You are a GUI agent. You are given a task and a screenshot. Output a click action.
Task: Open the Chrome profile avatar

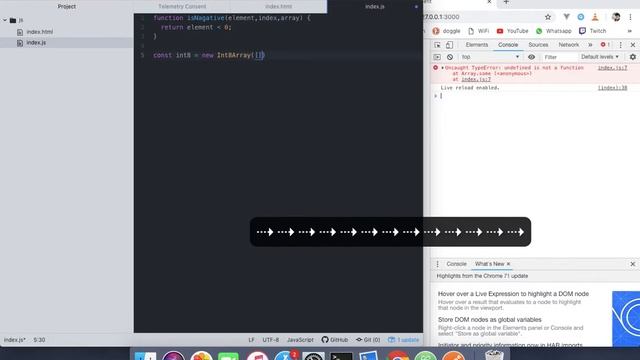(x=616, y=17)
